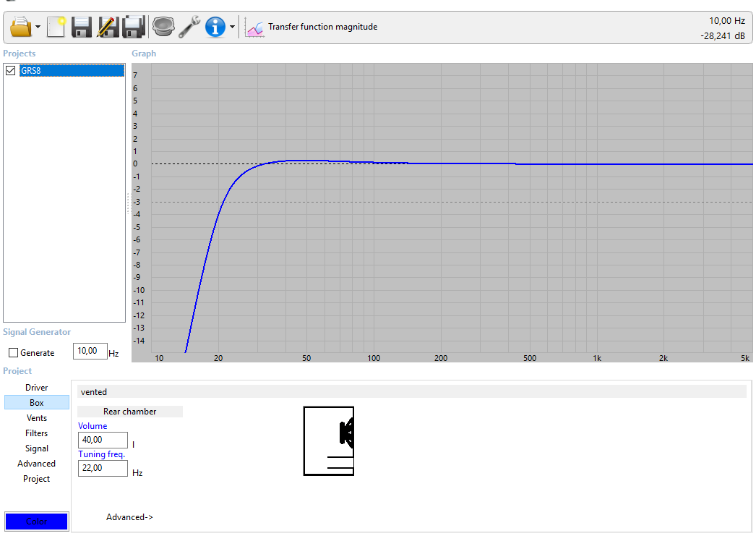This screenshot has height=536, width=756.
Task: Open the Advanced tab
Action: 37,464
